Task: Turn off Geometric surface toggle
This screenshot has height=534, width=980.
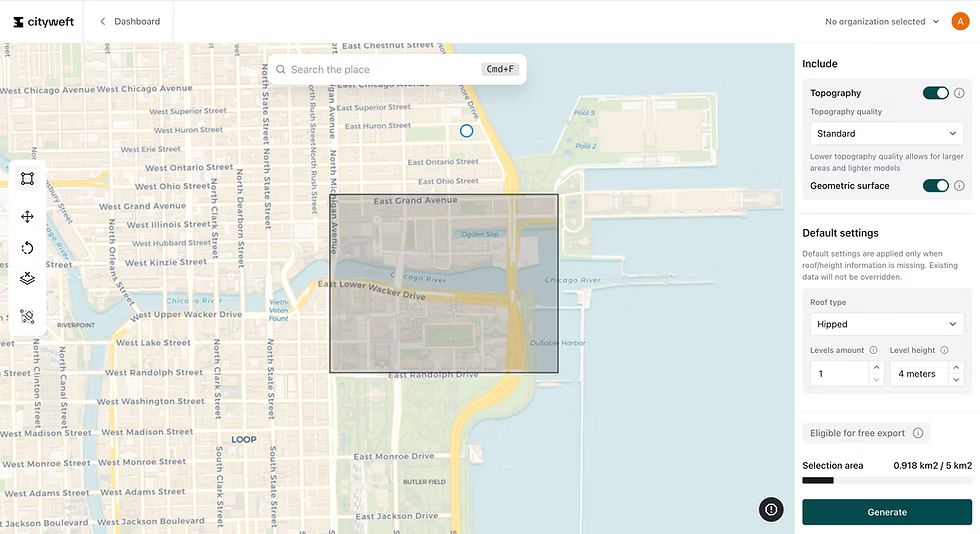Action: click(x=935, y=185)
